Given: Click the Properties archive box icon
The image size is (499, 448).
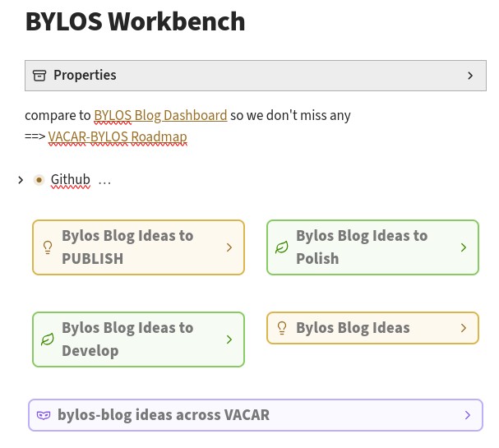Looking at the screenshot, I should [39, 76].
